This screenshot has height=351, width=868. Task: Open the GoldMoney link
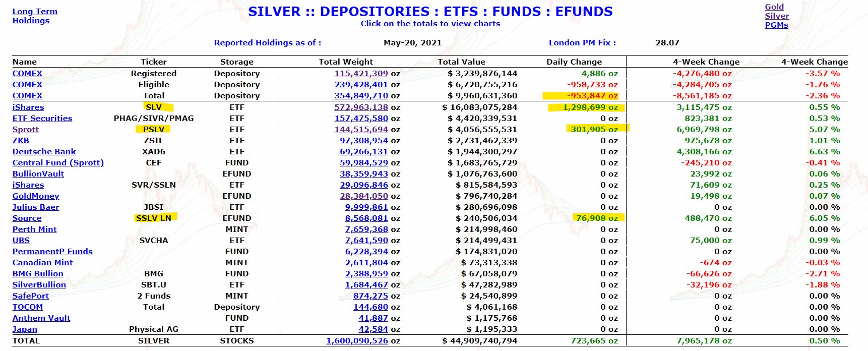click(x=36, y=196)
